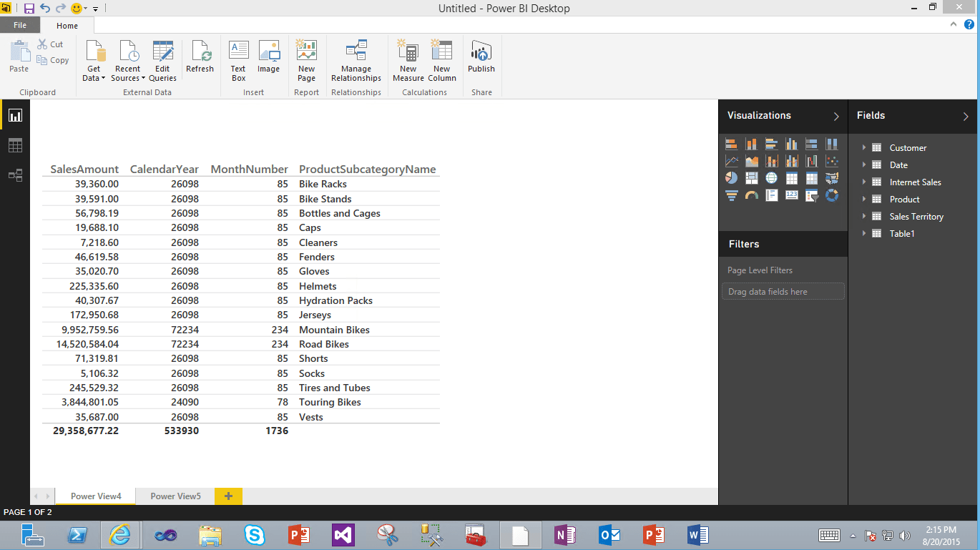Click the Insert Image button
The width and height of the screenshot is (980, 550).
[269, 57]
